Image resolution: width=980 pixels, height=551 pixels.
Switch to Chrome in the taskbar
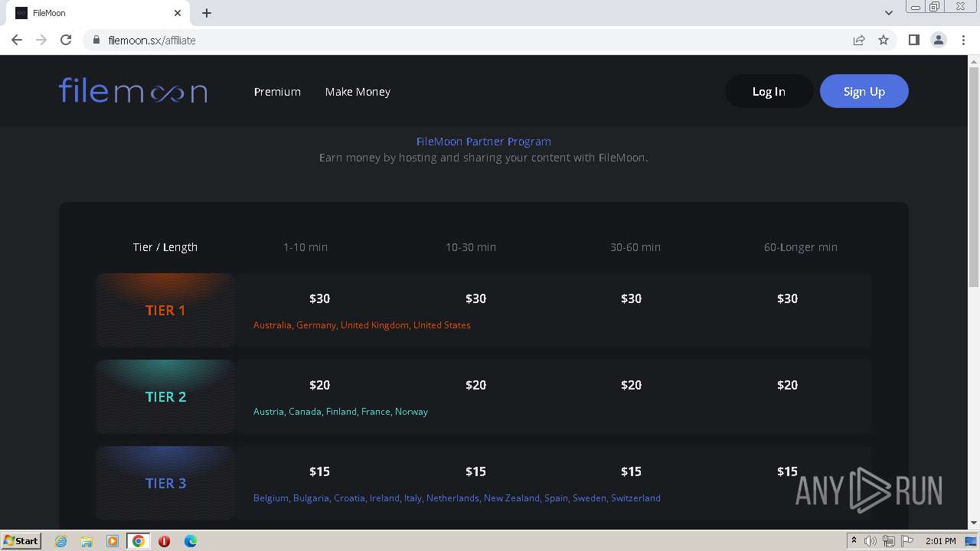139,541
